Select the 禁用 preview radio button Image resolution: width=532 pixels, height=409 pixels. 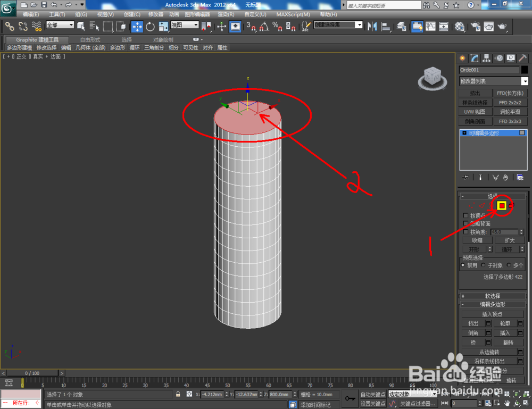pyautogui.click(x=463, y=265)
